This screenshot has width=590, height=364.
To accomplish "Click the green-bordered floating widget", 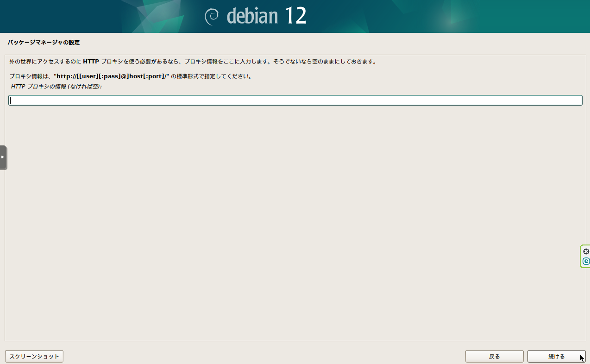I will pos(585,256).
